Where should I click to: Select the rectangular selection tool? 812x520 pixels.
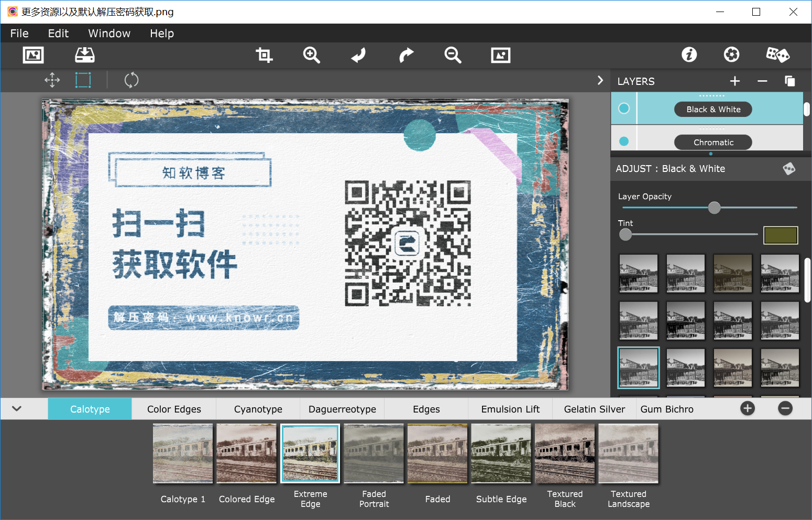tap(83, 80)
